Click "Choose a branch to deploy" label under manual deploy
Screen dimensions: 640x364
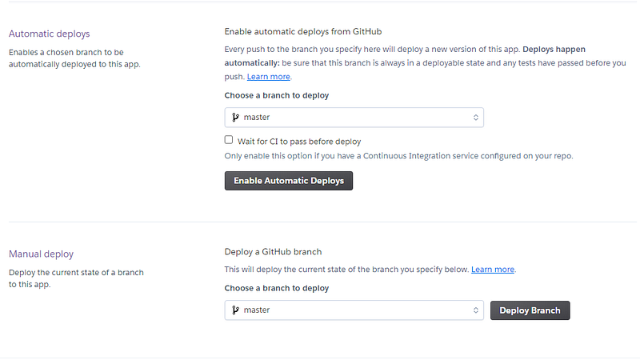[x=277, y=288]
